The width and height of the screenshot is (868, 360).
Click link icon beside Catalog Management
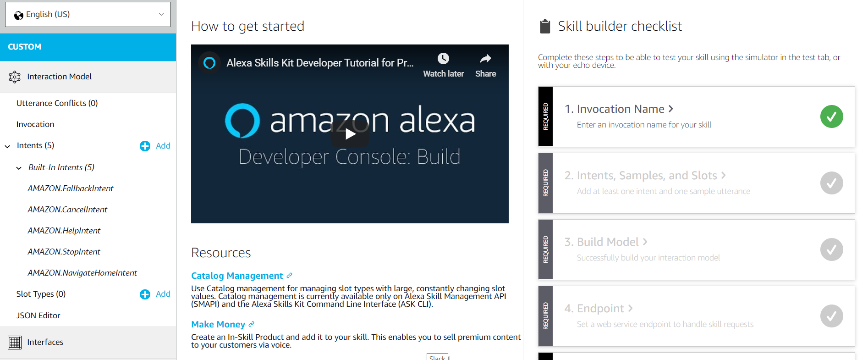tap(289, 276)
